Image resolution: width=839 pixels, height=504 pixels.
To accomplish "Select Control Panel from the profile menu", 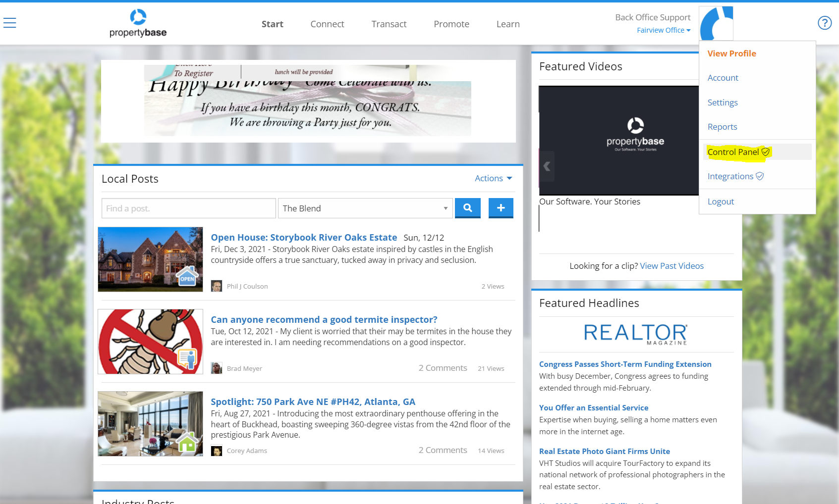I will (x=733, y=151).
